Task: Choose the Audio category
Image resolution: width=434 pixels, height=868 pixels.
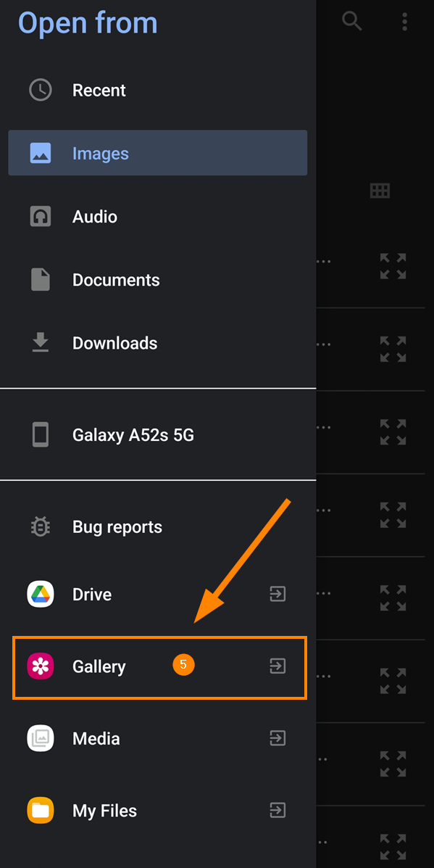Action: [158, 216]
